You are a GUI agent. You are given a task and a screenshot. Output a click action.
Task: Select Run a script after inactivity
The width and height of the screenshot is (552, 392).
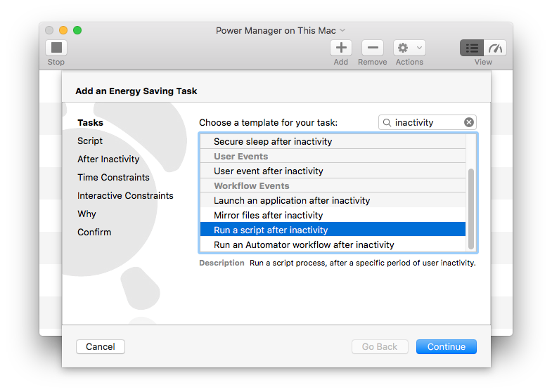pos(333,230)
